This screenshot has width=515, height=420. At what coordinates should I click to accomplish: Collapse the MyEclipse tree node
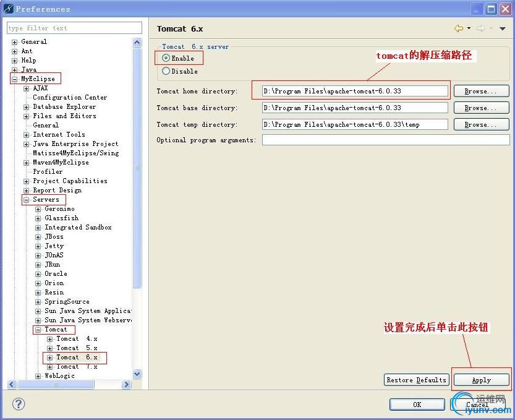pos(14,79)
